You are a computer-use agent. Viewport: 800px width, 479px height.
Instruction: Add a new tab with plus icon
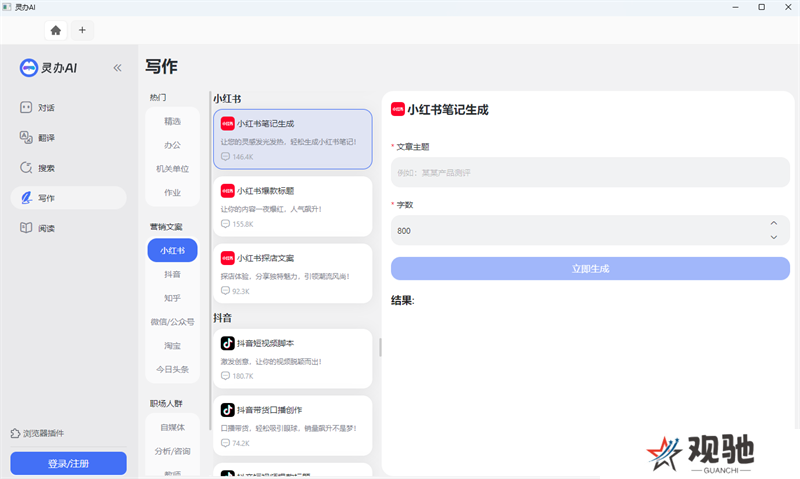pos(82,30)
